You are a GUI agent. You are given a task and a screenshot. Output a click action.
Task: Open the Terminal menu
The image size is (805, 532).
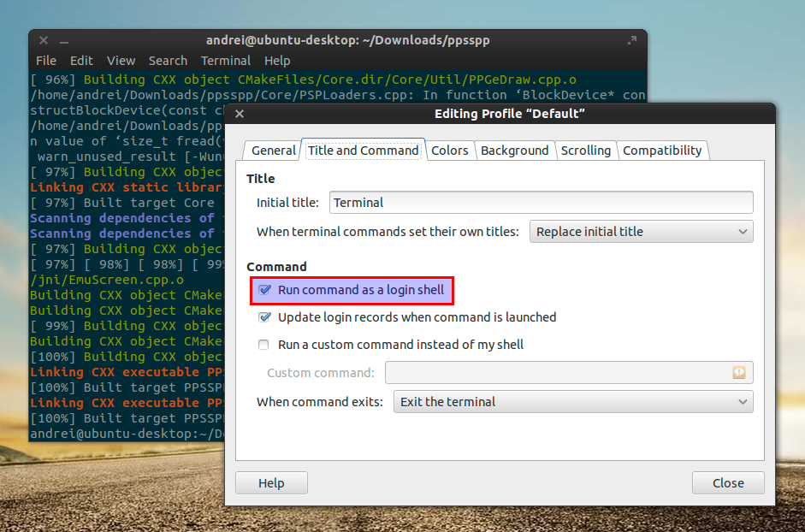pos(225,61)
